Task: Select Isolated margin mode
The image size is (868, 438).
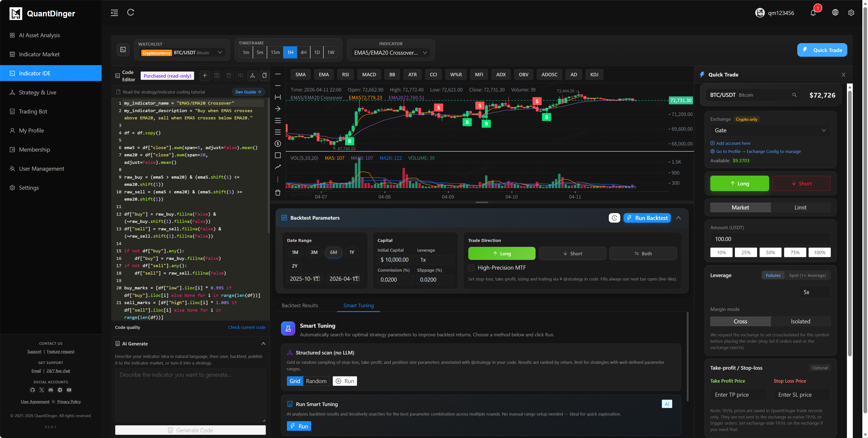Action: 800,321
